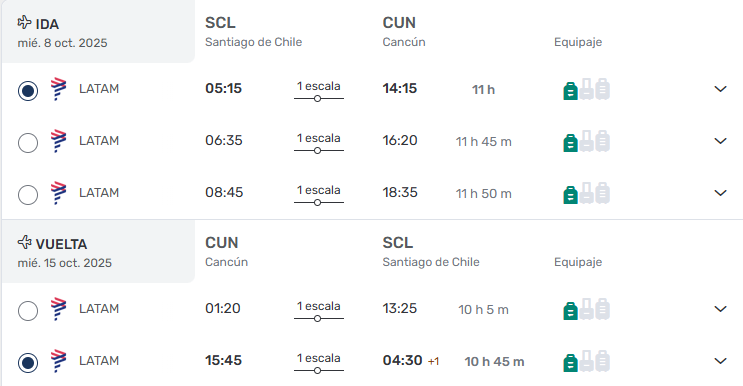
Task: Click the stopover line marker on 08:45 flight
Action: (x=317, y=203)
